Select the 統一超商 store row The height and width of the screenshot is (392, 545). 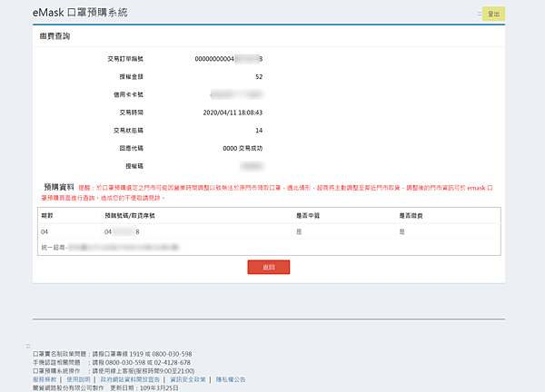(x=269, y=248)
